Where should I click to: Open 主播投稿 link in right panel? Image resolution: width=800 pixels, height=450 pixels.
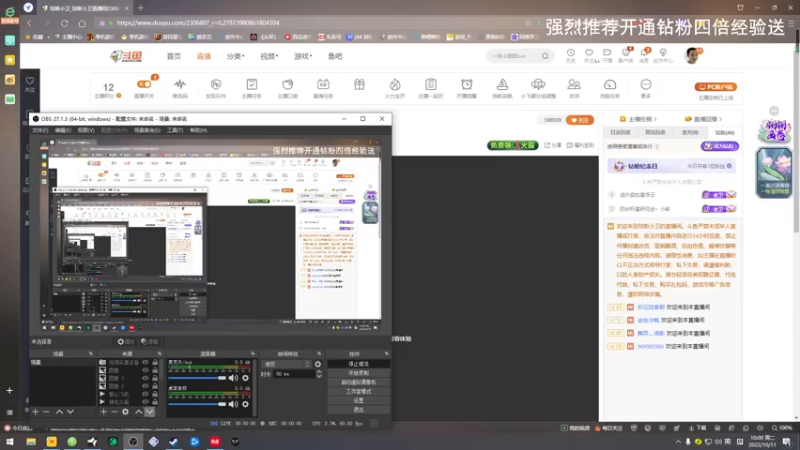(638, 119)
